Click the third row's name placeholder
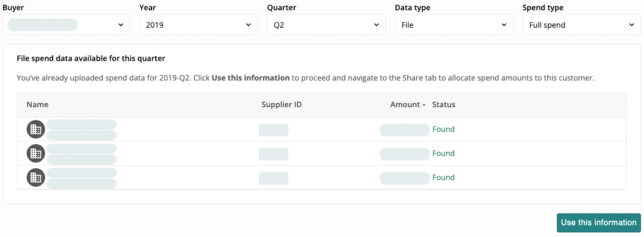Screen dimensions: 644x237 point(81,177)
